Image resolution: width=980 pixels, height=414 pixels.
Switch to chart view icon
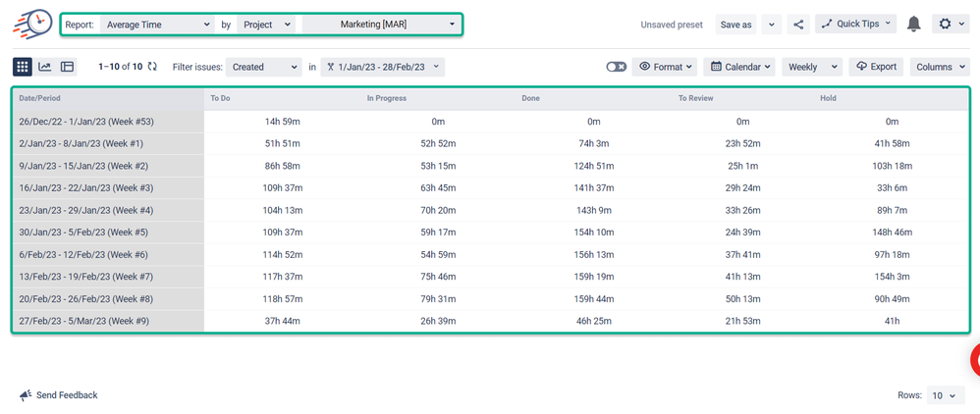(44, 67)
